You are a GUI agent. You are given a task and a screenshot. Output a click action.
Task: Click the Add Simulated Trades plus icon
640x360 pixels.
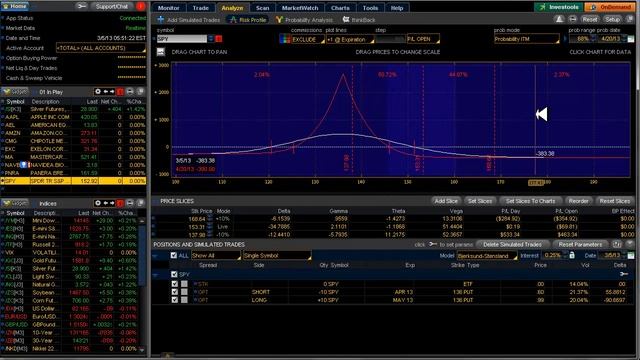[160, 19]
